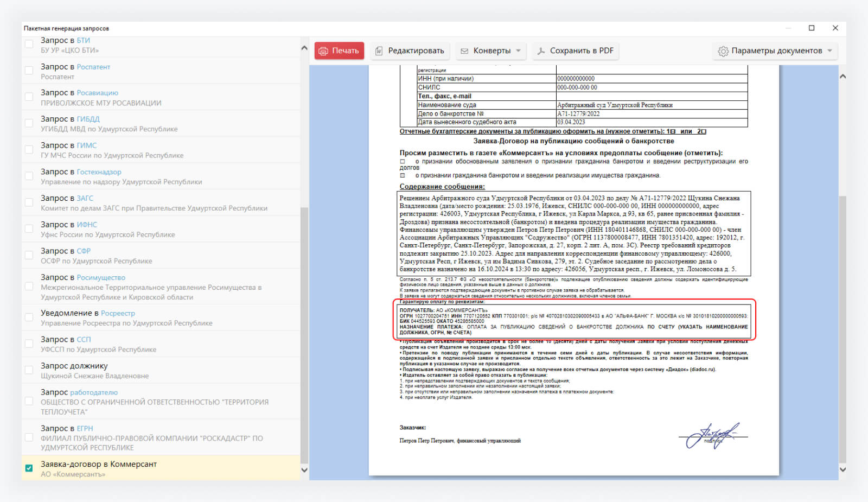
Task: Click the document preview scrollbar thumb
Action: point(843,328)
